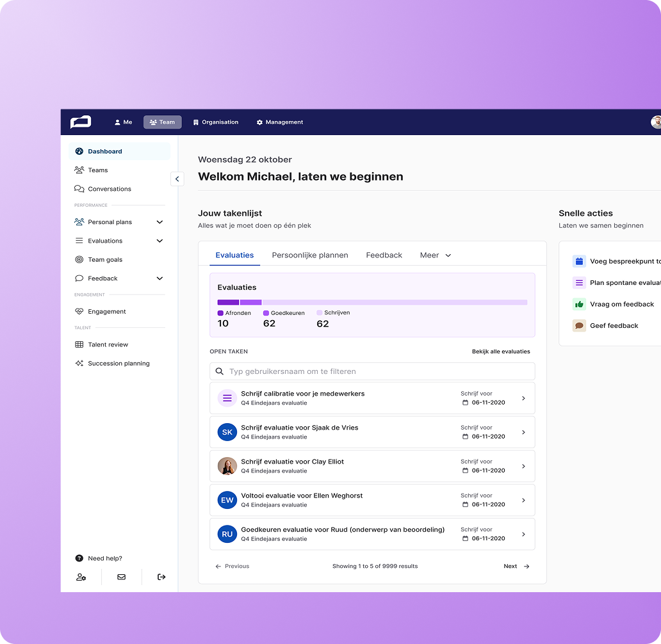Image resolution: width=661 pixels, height=644 pixels.
Task: Click the Need help? link
Action: [x=105, y=558]
